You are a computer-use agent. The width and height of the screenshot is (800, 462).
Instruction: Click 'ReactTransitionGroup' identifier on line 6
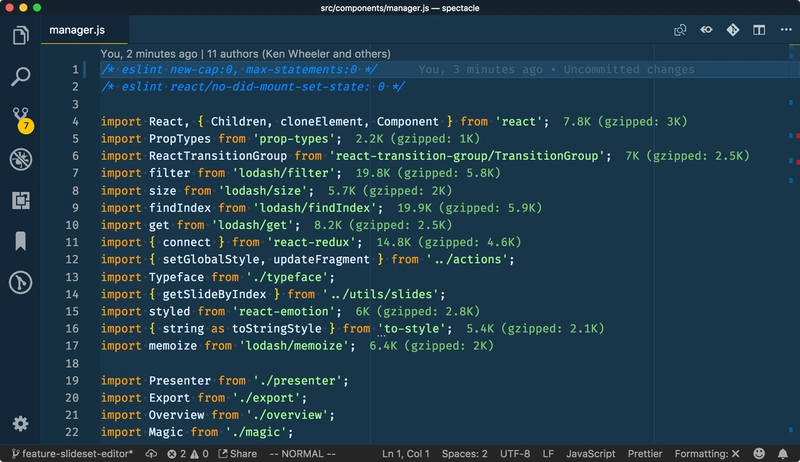(218, 156)
